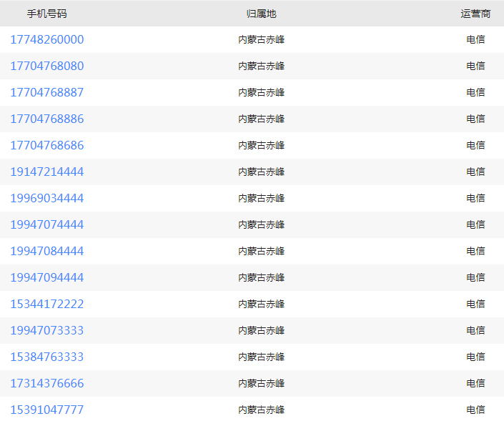Select 内蒙古赤峰 in row 17704768080
504x421 pixels.
tap(262, 66)
